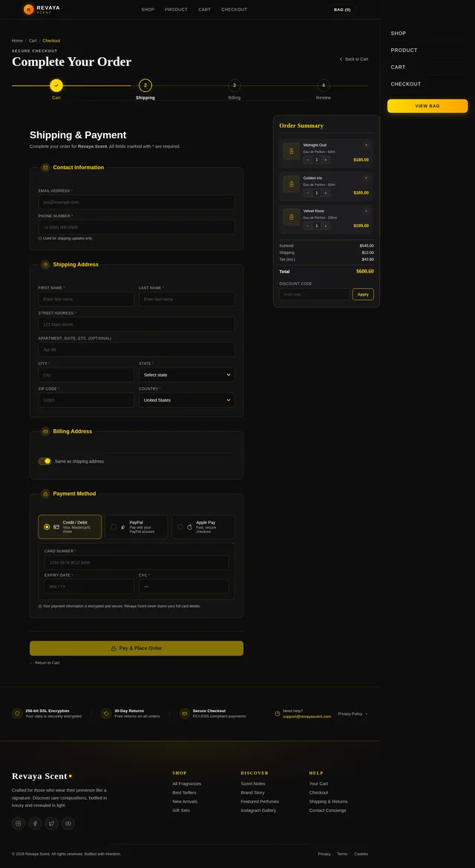Decrease Velvet Rose quantity with minus
Viewport: 475px width, 868px height.
308,226
